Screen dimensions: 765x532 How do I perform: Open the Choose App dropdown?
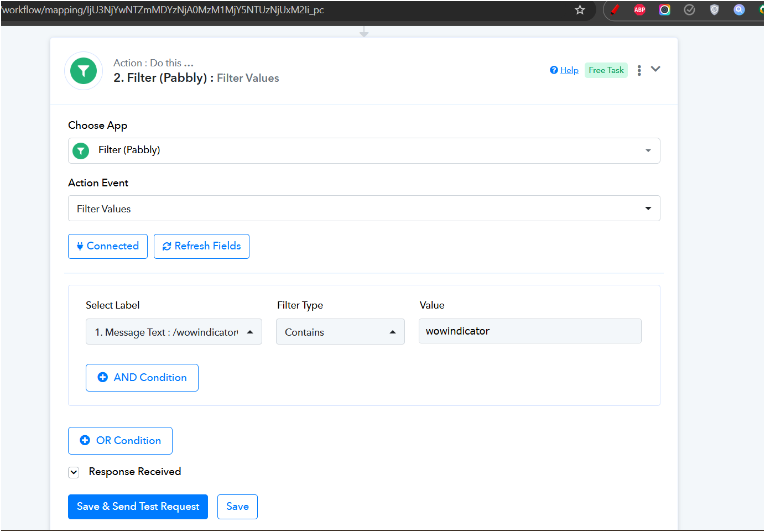[364, 150]
